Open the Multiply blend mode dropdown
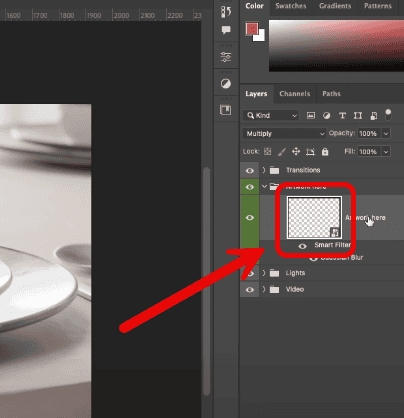 284,134
